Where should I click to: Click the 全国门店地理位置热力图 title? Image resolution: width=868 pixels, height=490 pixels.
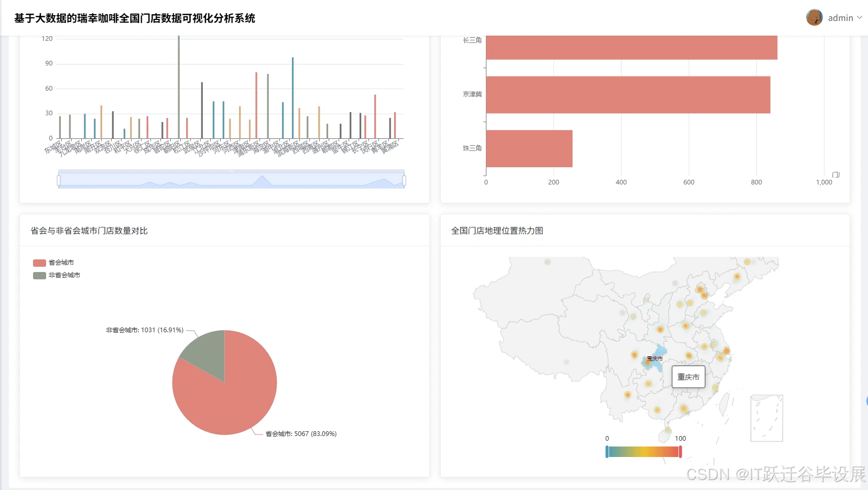[497, 231]
